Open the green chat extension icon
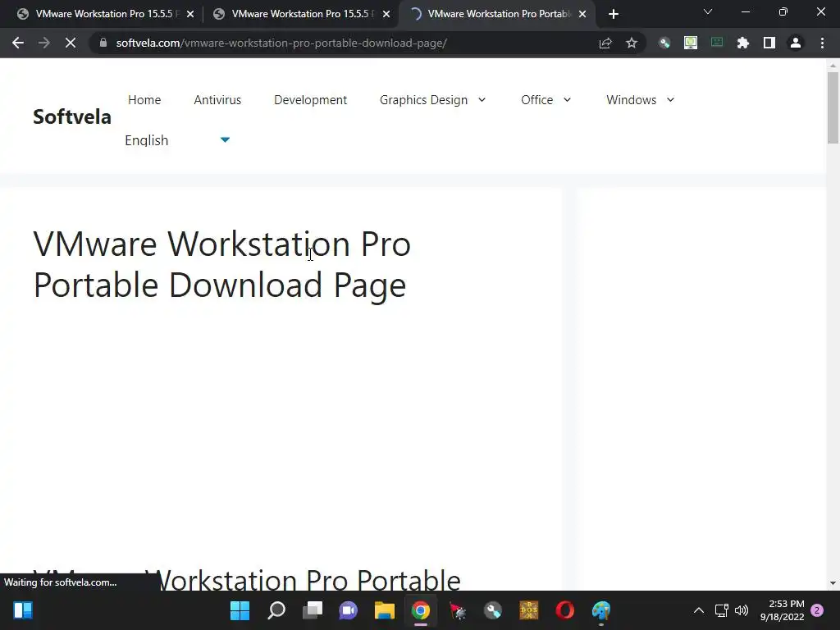 (717, 43)
